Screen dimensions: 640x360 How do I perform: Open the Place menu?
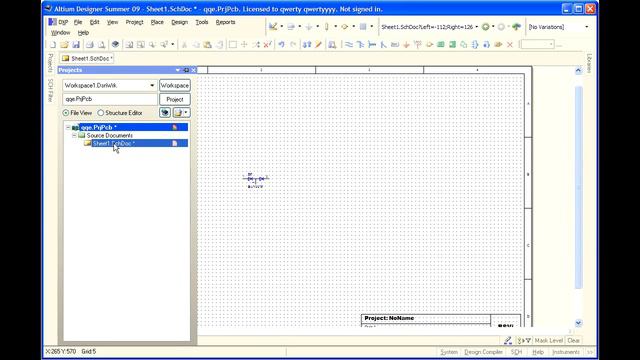[x=157, y=22]
